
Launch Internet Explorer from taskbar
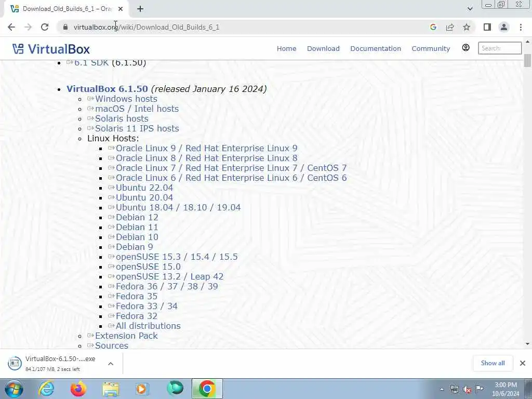coord(46,389)
